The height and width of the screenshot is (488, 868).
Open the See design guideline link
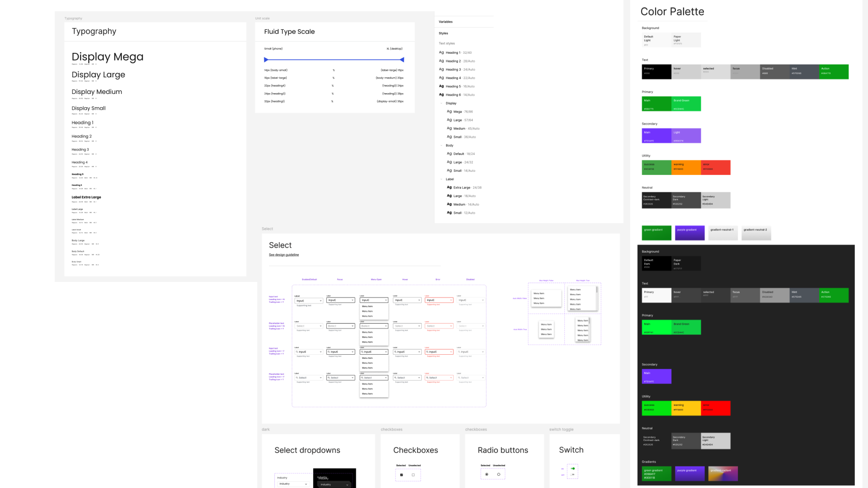pos(284,255)
